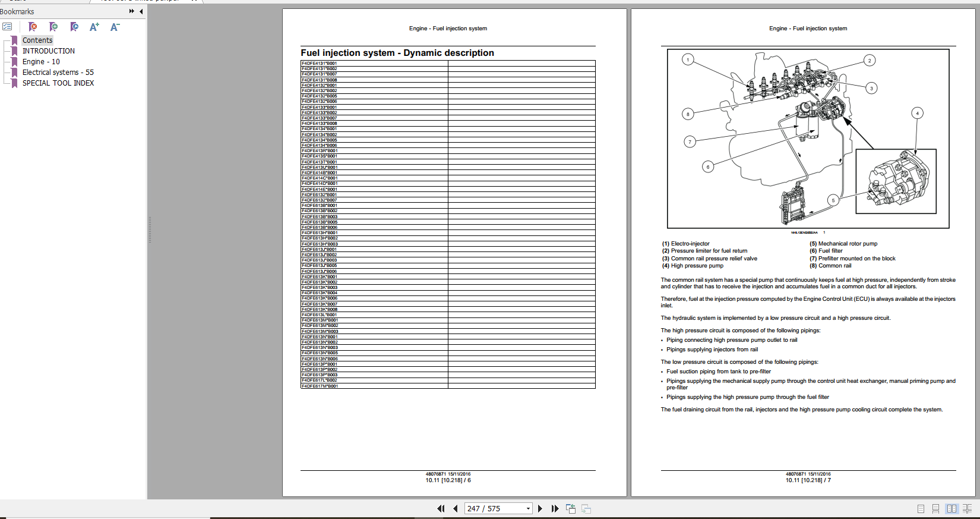Enable continuous facing page view
This screenshot has width=980, height=519.
(967, 509)
